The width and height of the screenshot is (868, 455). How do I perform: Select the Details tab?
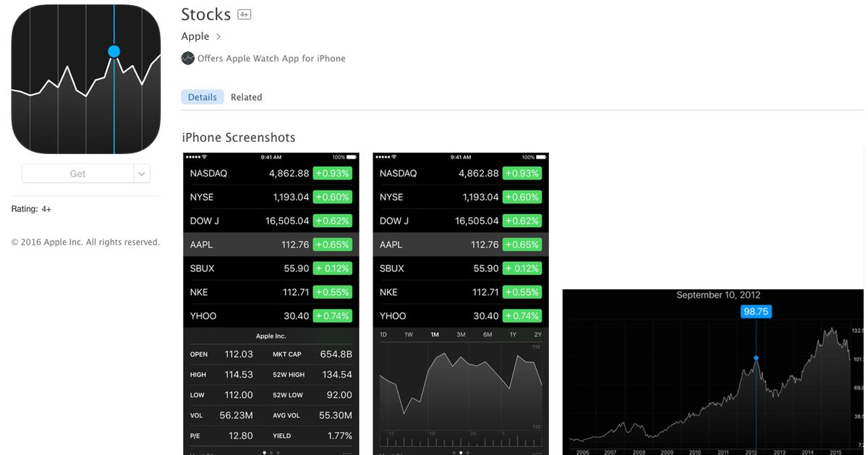203,97
